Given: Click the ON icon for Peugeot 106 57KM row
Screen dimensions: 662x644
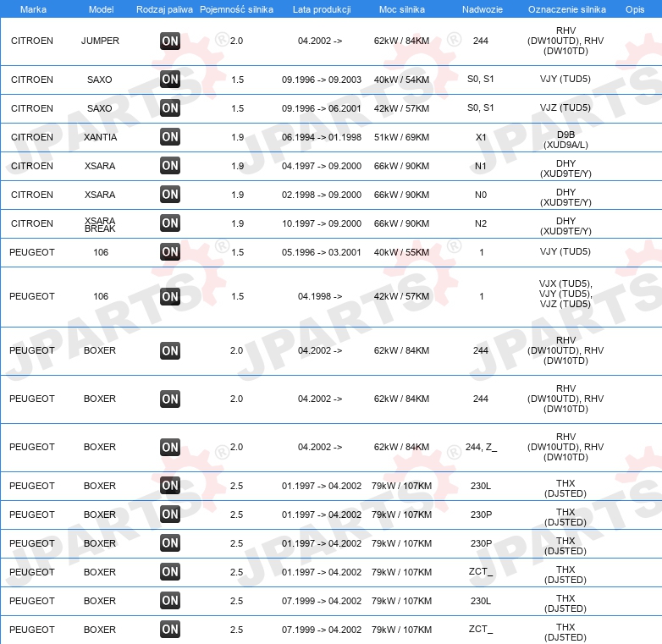Looking at the screenshot, I should coord(170,296).
